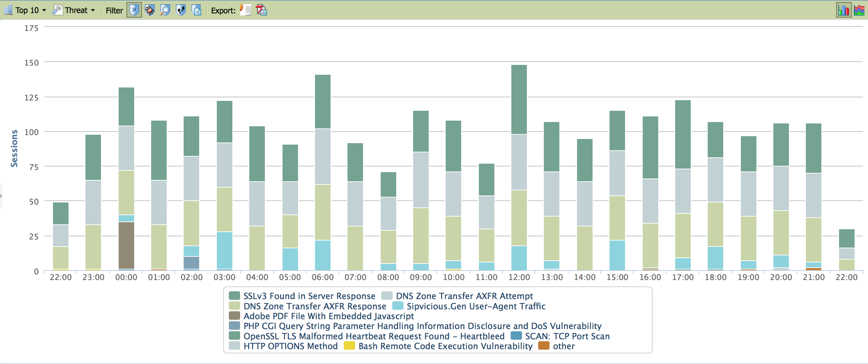
Task: Click SSLv3 Found in Server Response legend entry
Action: (x=309, y=296)
